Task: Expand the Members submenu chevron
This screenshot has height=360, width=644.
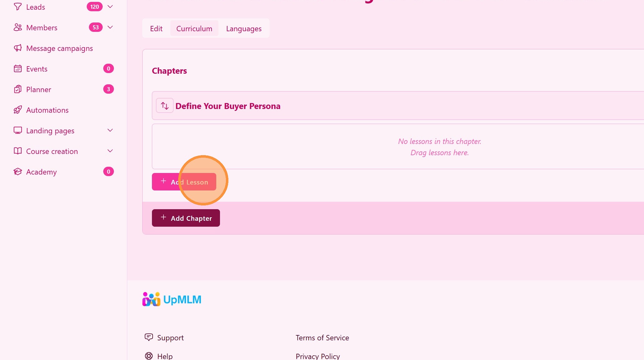Action: pyautogui.click(x=110, y=27)
